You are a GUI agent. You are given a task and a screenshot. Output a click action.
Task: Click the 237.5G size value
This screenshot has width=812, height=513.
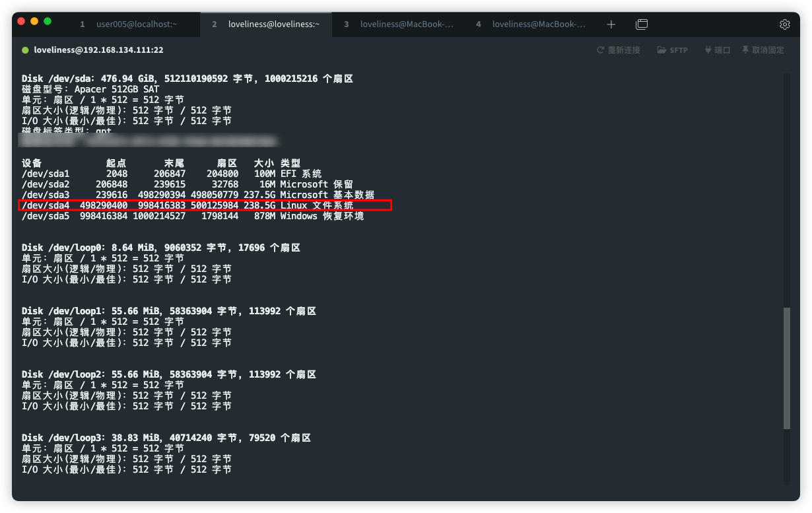click(x=259, y=195)
